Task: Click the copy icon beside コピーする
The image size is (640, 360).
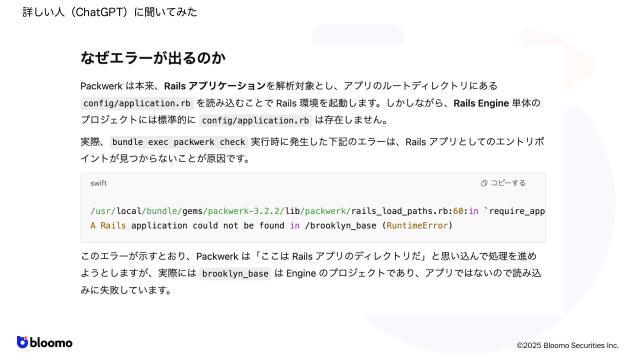Action: point(484,183)
